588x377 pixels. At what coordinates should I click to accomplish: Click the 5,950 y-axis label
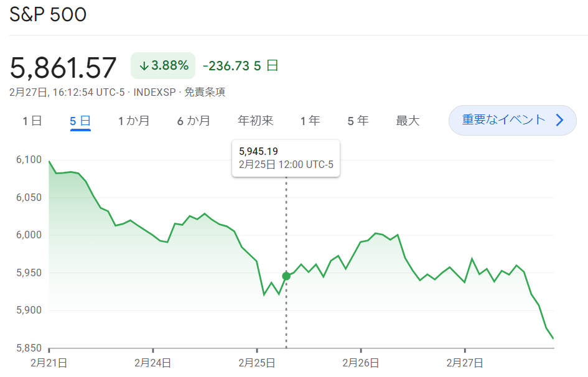pyautogui.click(x=29, y=273)
